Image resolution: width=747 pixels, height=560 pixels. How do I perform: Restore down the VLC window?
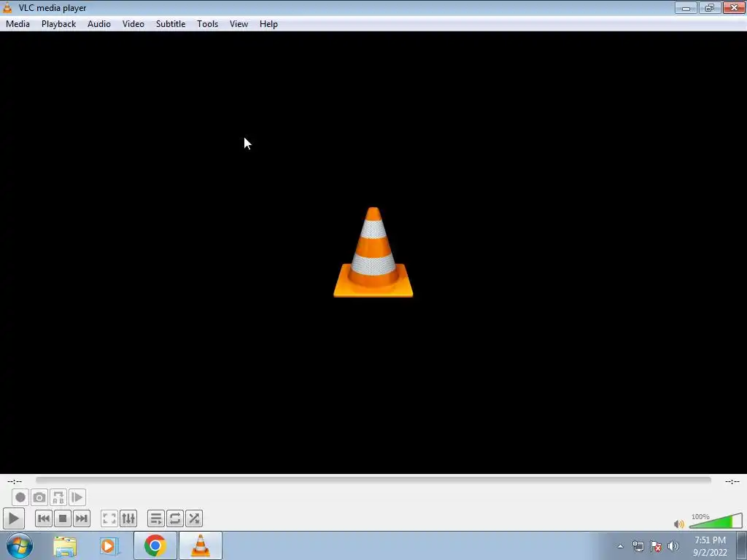pos(710,7)
